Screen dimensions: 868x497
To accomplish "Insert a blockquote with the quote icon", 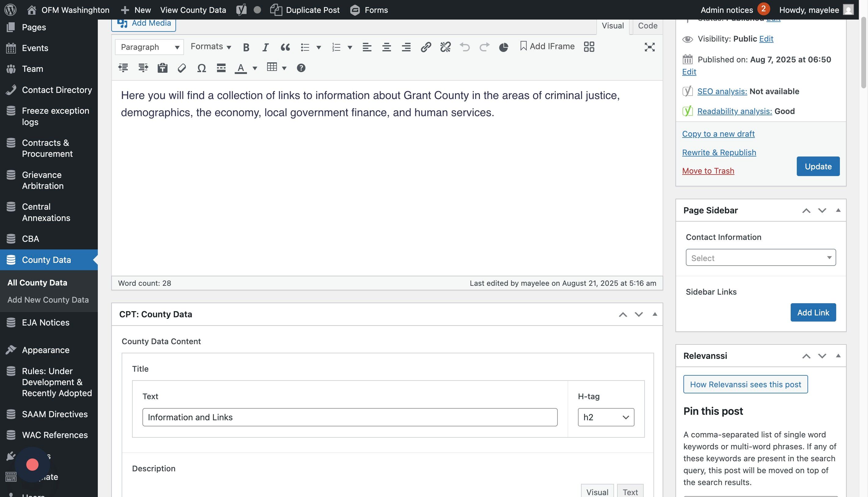I will 285,47.
